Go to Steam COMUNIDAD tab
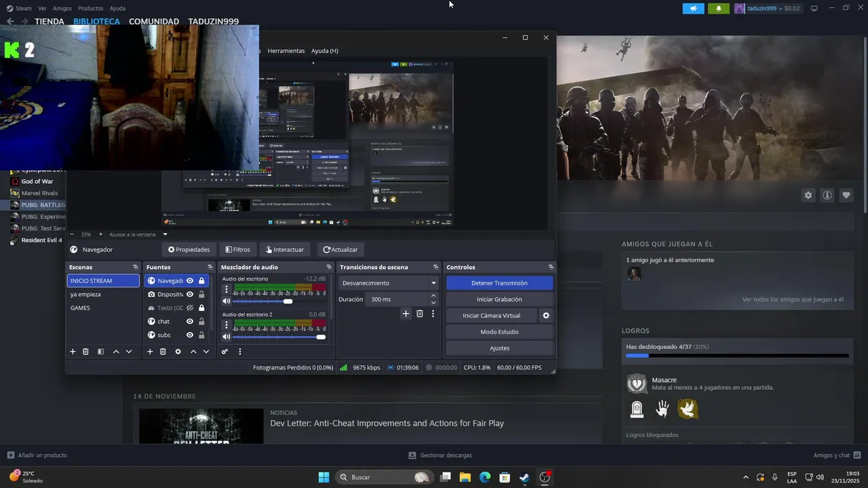Viewport: 868px width, 488px height. pyautogui.click(x=154, y=21)
